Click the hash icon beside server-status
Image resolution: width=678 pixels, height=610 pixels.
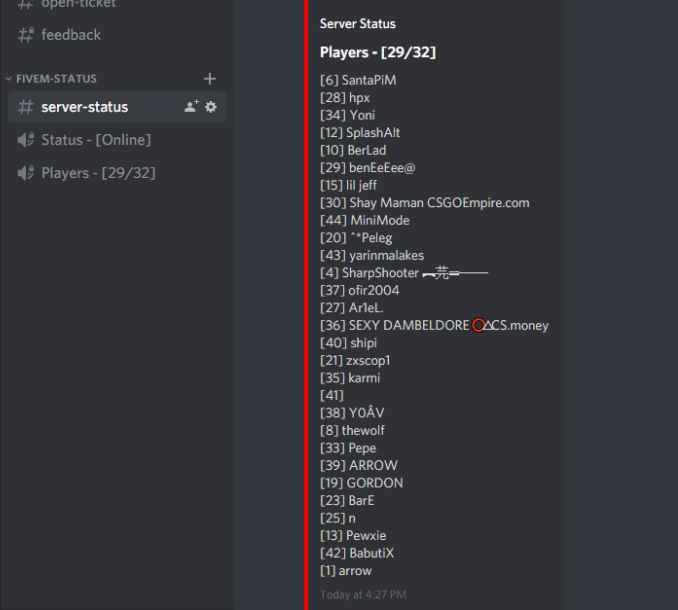pyautogui.click(x=26, y=107)
